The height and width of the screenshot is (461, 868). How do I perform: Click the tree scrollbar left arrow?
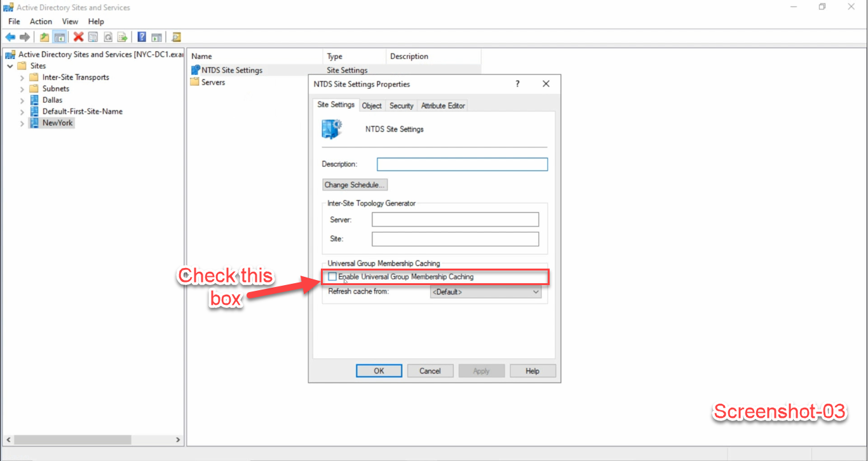8,439
